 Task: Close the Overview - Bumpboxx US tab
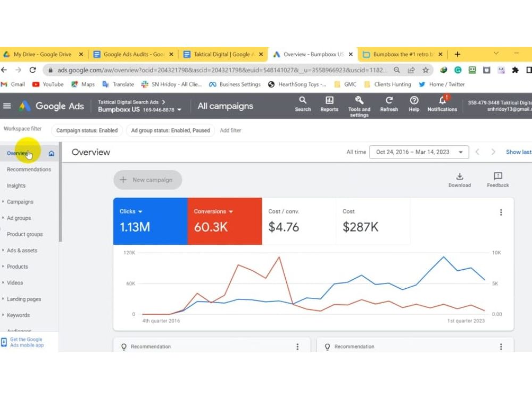[x=351, y=54]
